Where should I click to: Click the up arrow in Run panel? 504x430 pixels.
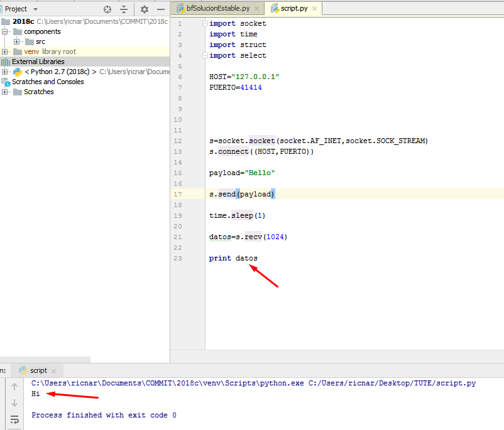click(14, 387)
